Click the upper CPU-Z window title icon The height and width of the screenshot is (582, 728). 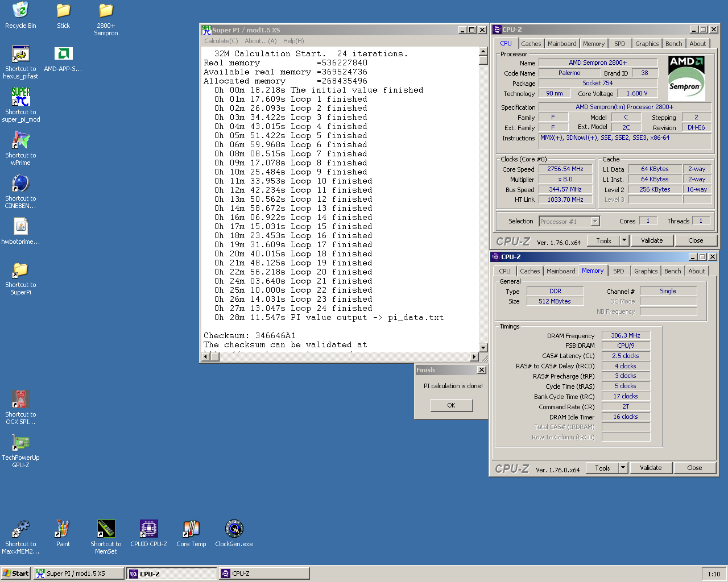click(x=497, y=30)
